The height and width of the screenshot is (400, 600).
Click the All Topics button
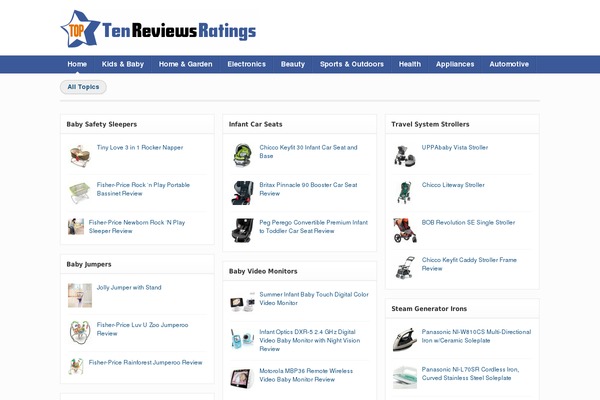[83, 87]
